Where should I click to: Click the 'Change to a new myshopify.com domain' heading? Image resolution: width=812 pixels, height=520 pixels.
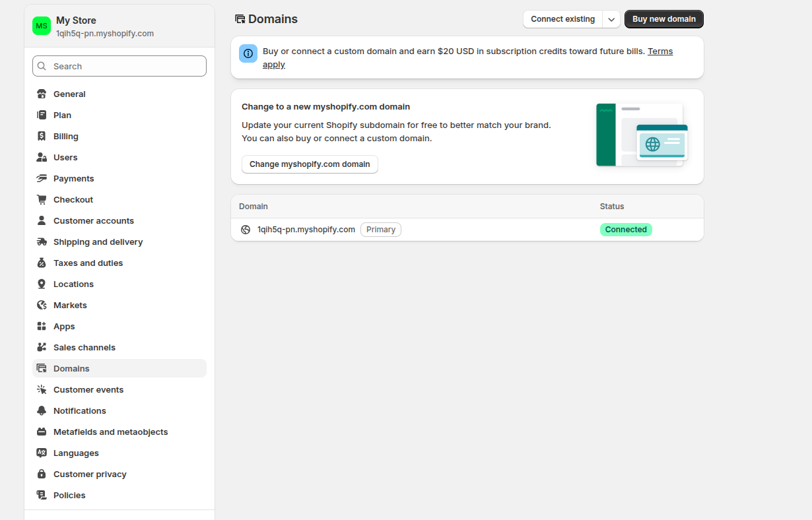[x=326, y=106]
